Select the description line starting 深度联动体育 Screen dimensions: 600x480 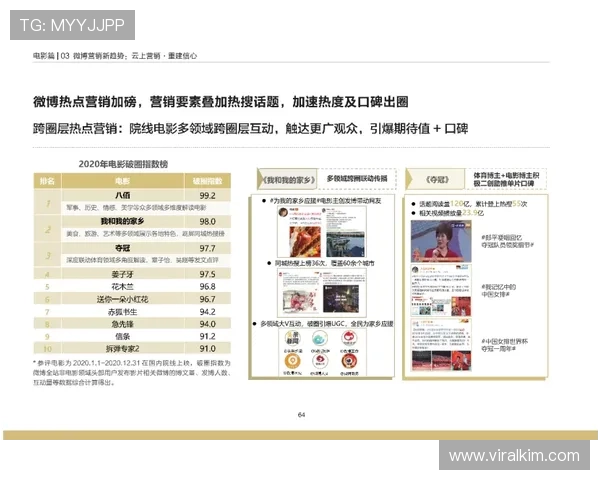[x=142, y=260]
